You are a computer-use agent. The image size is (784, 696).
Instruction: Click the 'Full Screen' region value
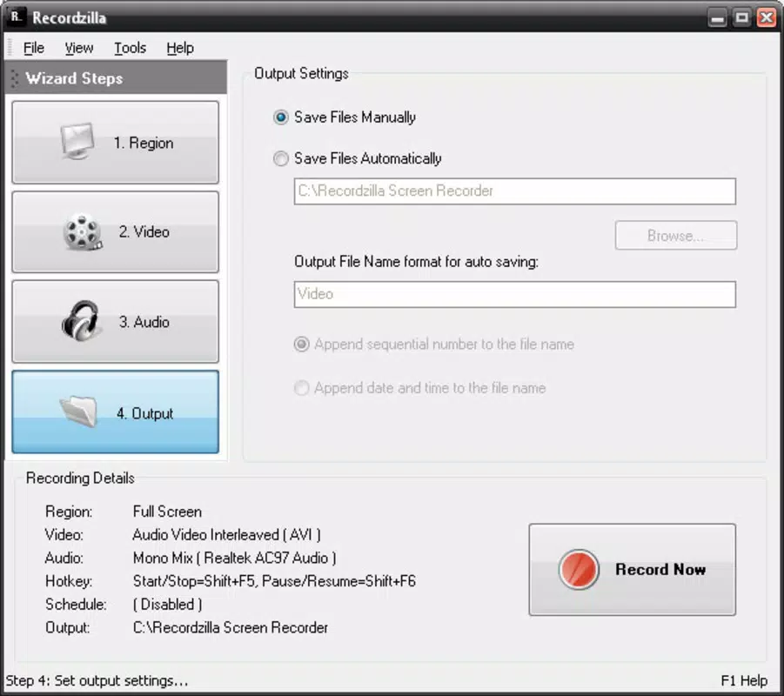(x=167, y=512)
